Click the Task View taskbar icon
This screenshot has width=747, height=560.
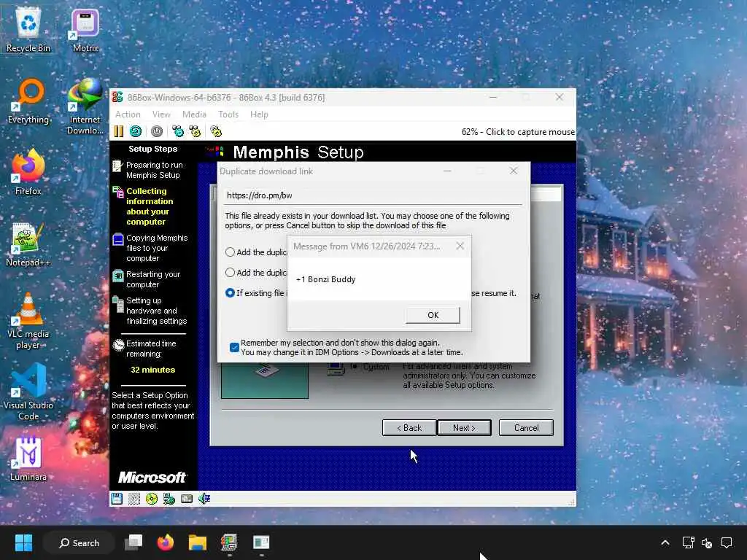[133, 542]
